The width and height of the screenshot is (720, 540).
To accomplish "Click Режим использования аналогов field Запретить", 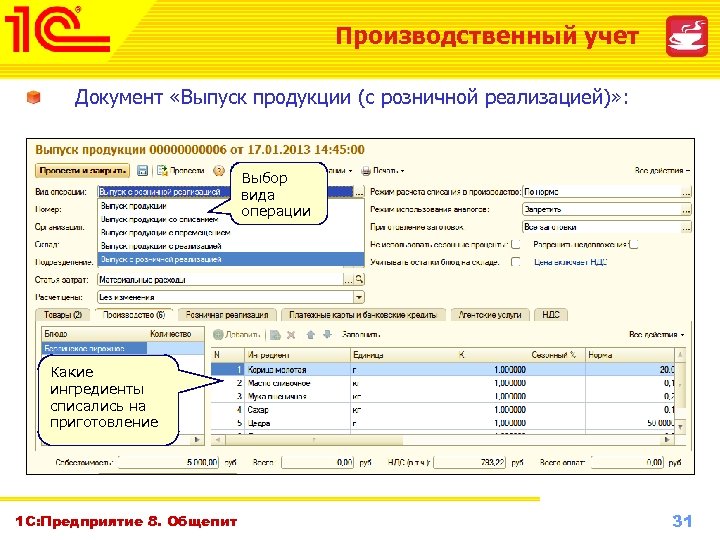I will point(601,210).
